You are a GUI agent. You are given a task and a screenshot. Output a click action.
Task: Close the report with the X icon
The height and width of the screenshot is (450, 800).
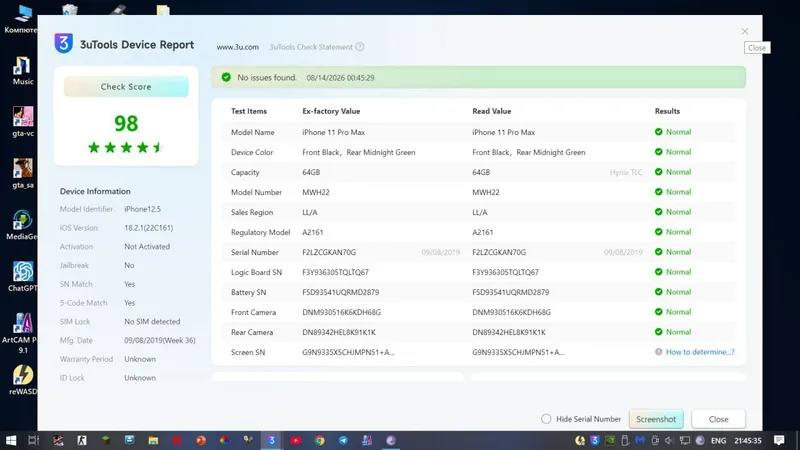click(x=745, y=31)
